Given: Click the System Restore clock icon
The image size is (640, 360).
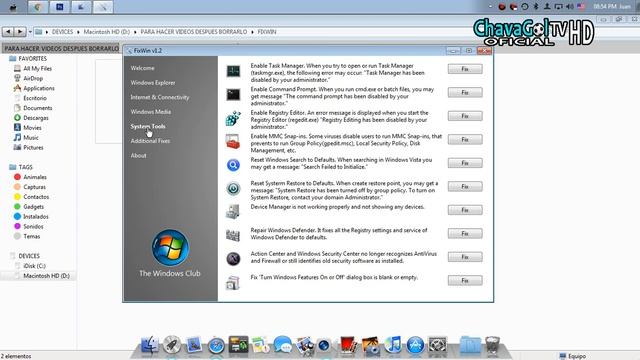Looking at the screenshot, I should coord(233,189).
